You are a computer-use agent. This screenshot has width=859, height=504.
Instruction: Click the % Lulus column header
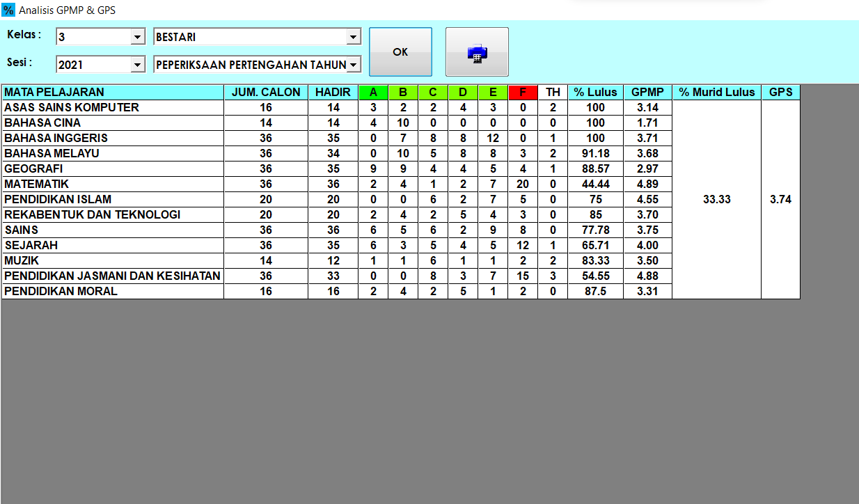(595, 92)
